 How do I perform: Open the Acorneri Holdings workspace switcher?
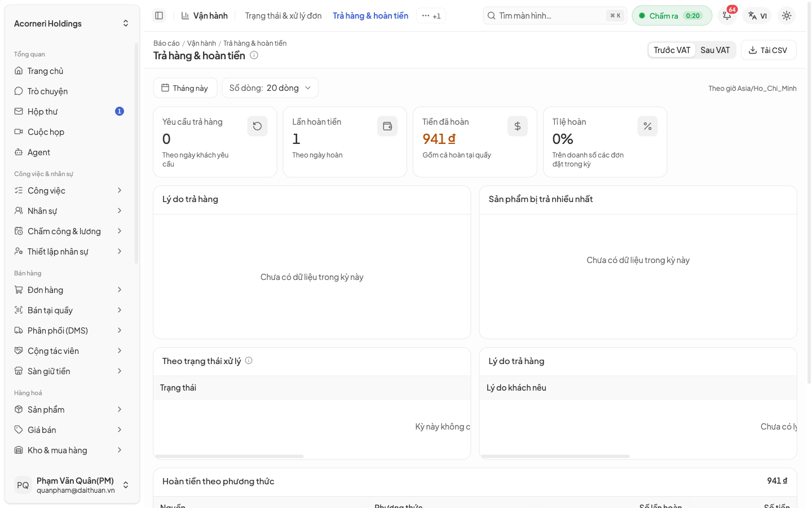pos(72,24)
